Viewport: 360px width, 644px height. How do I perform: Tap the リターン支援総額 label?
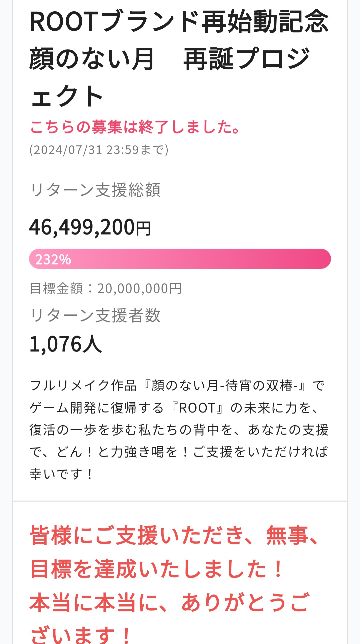pos(95,190)
